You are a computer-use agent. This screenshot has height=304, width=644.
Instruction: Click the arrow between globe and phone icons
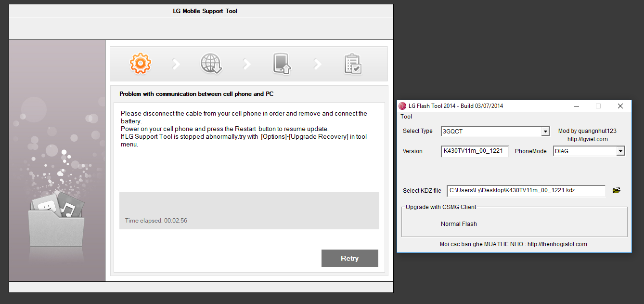[247, 64]
